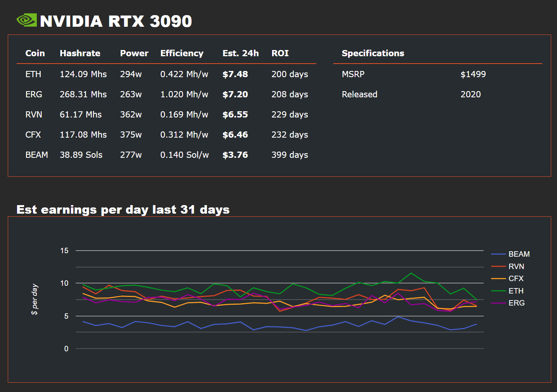Click the y-axis value 5
Viewport: 557px width, 392px height.
pos(66,316)
